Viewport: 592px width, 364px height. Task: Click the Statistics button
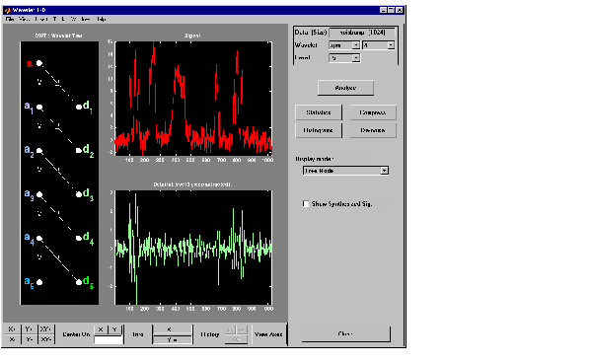(319, 112)
